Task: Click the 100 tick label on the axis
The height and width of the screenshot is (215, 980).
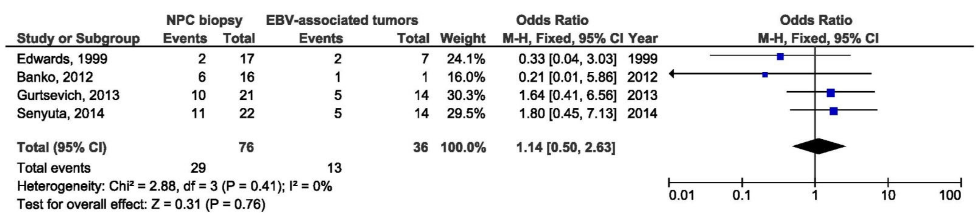Action: pyautogui.click(x=950, y=196)
